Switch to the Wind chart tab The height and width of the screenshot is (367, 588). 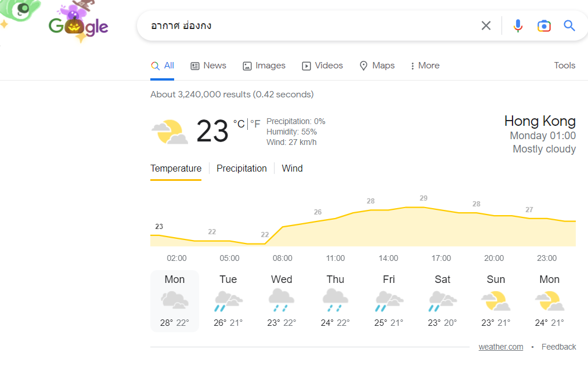(292, 169)
